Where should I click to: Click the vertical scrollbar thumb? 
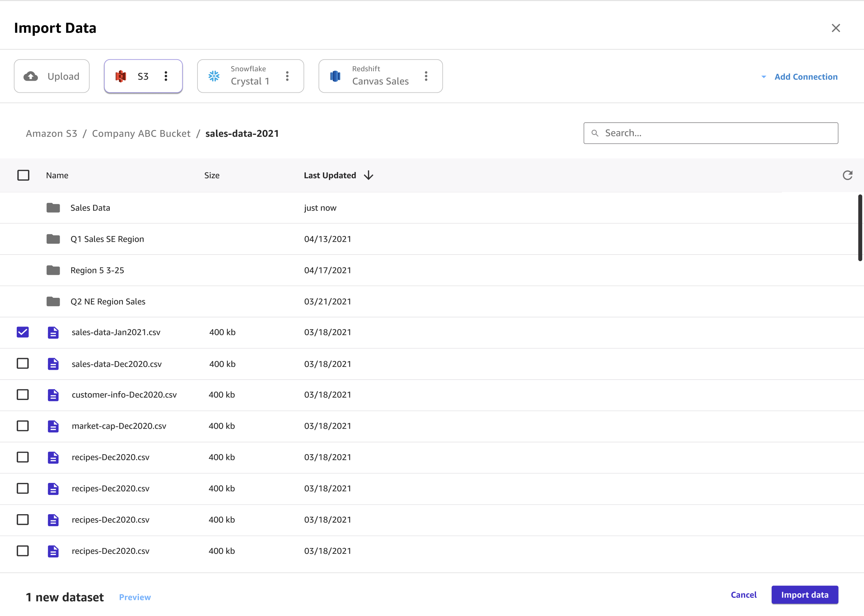pyautogui.click(x=860, y=228)
